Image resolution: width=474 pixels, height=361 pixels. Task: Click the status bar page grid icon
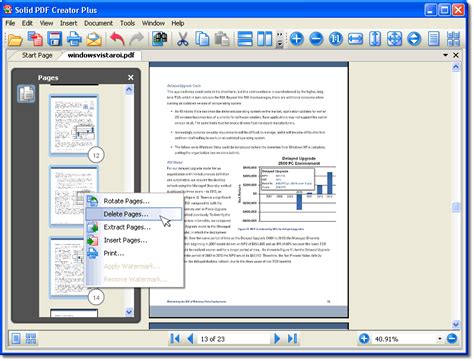point(31,339)
